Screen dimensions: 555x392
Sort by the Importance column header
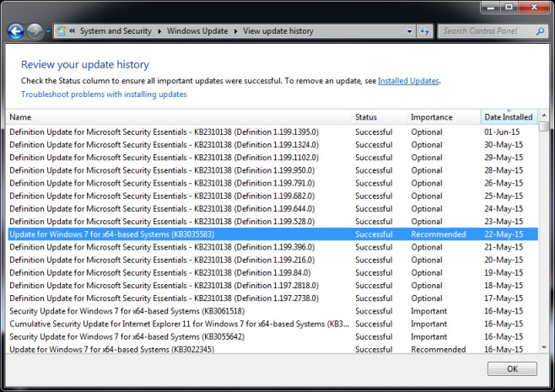pos(432,117)
